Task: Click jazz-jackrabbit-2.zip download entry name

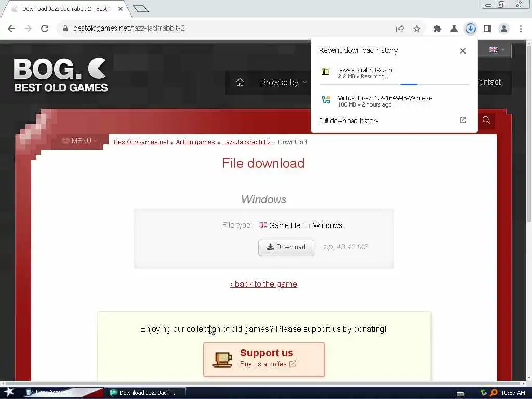Action: click(365, 70)
